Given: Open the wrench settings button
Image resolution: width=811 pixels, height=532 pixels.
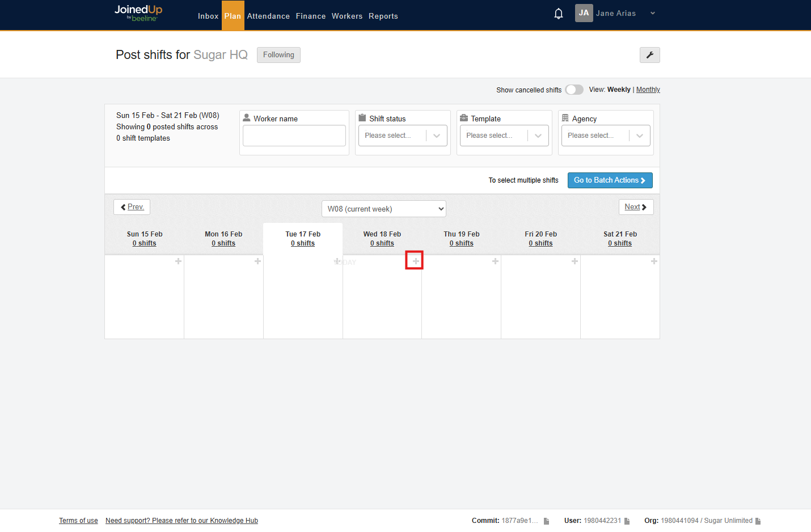Looking at the screenshot, I should click(649, 55).
